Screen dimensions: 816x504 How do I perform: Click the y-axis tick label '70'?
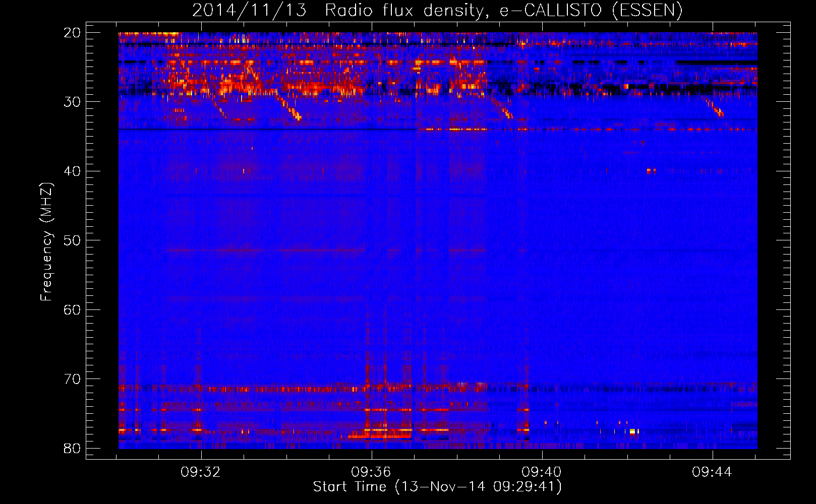(72, 379)
